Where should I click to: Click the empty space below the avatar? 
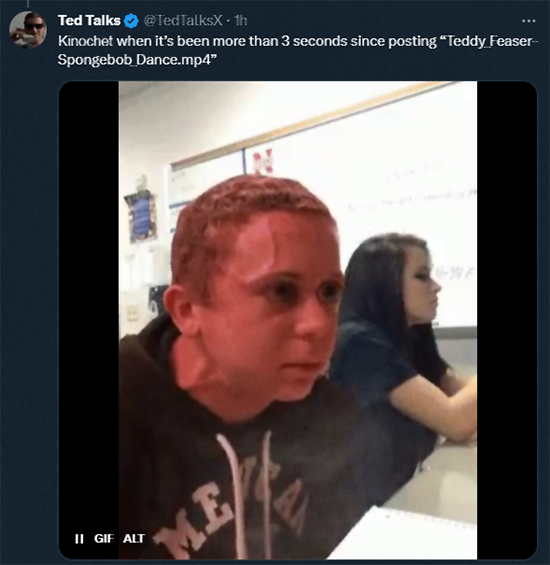(x=28, y=288)
